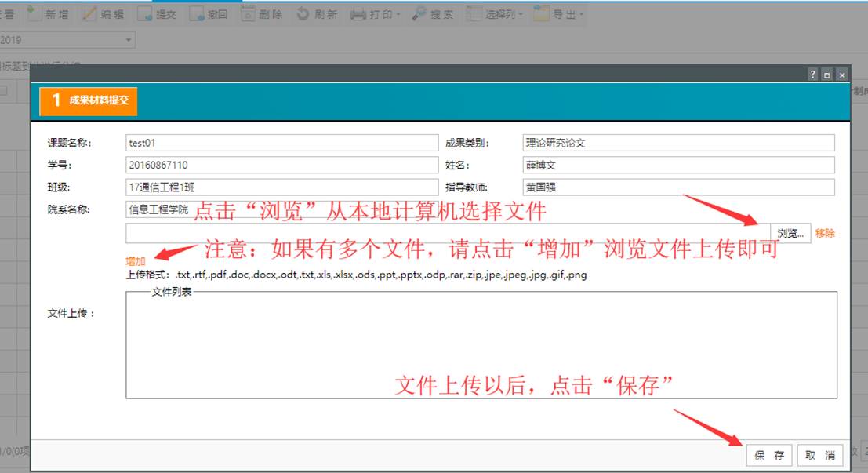
Task: Click the orange 增加 (Add) link
Action: (136, 261)
